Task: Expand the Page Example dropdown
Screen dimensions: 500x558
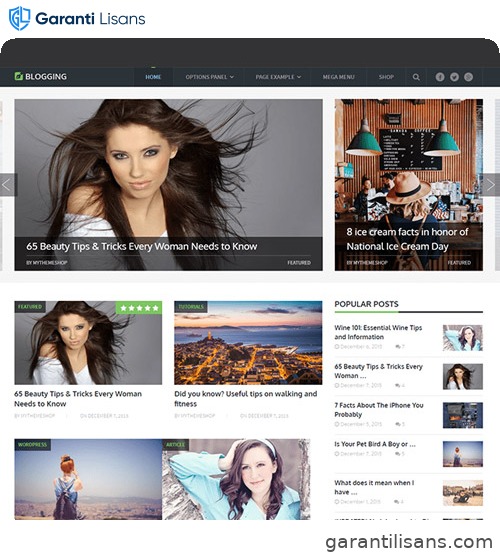Action: point(278,77)
